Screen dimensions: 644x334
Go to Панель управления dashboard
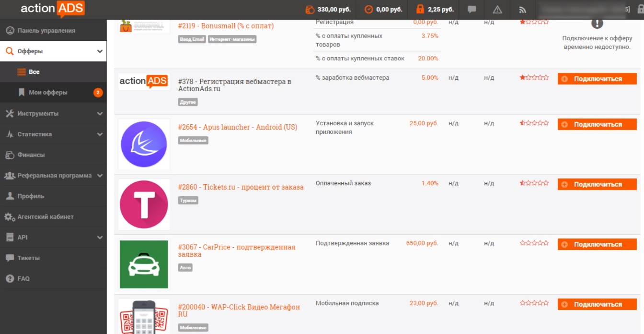pos(46,31)
